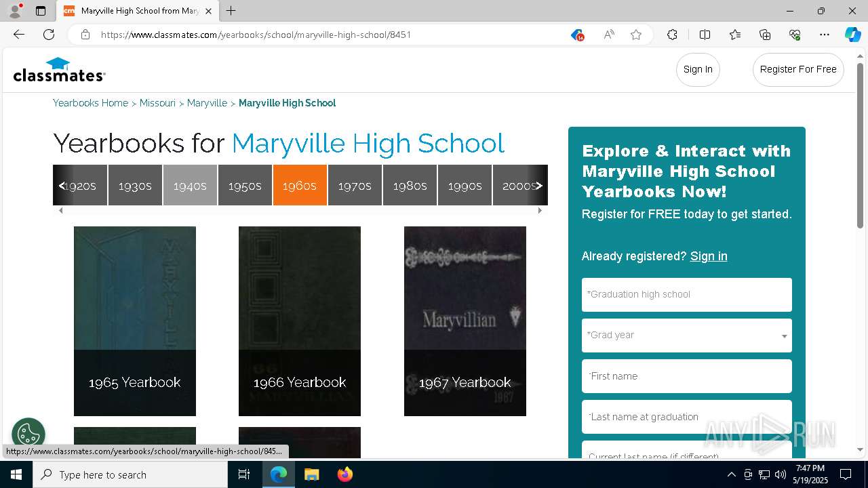Screen dimensions: 868x488
Task: Click the Classmates logo
Action: [59, 70]
